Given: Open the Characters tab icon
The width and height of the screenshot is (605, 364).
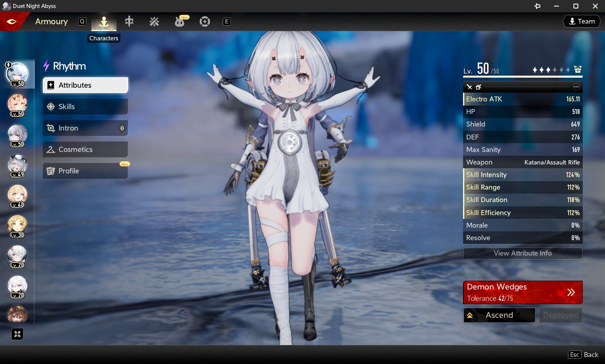Looking at the screenshot, I should 104,21.
